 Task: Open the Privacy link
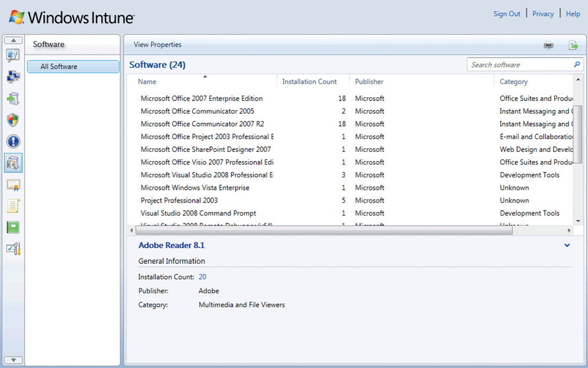point(543,14)
